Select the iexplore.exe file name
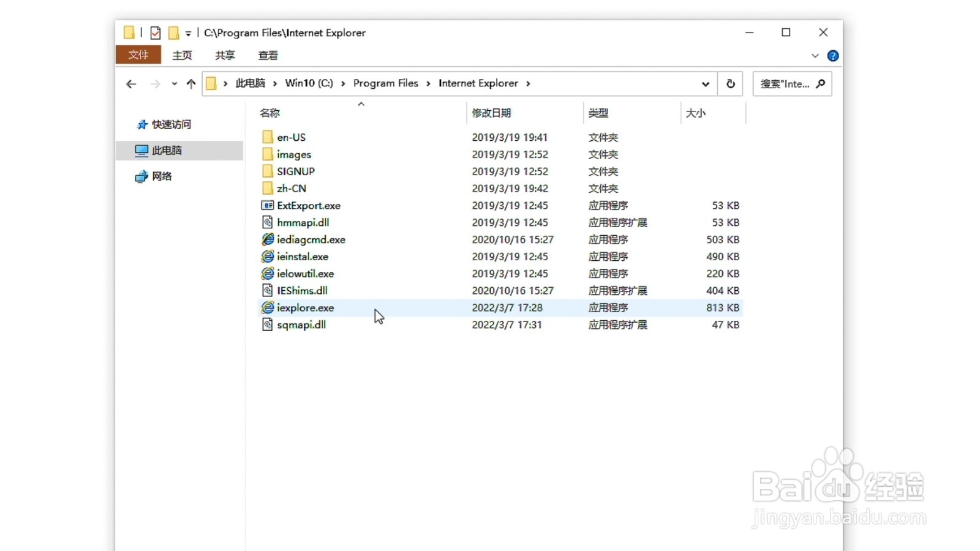Image resolution: width=980 pixels, height=551 pixels. coord(306,308)
